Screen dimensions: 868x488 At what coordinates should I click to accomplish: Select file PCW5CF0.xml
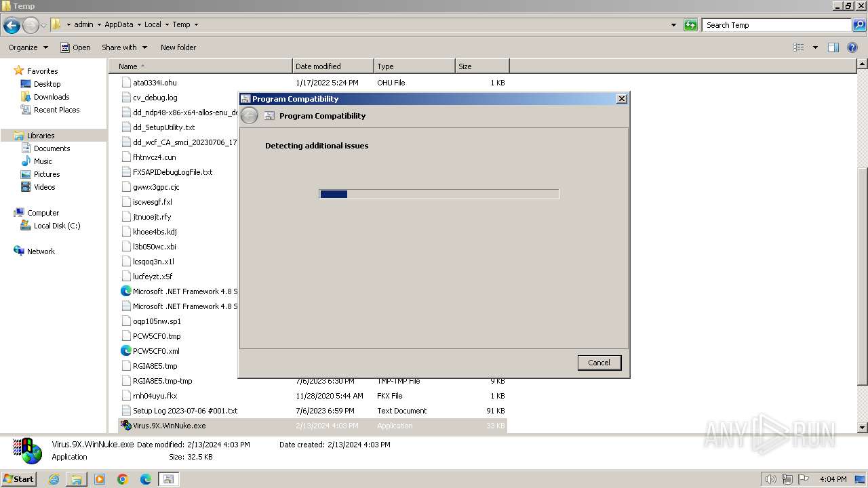point(156,351)
